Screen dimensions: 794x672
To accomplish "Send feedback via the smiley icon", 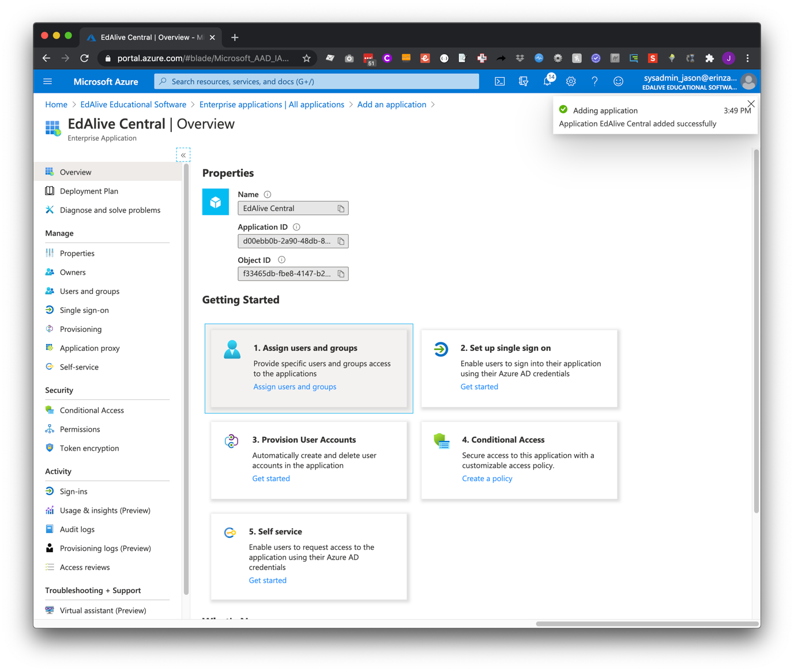I will [618, 81].
